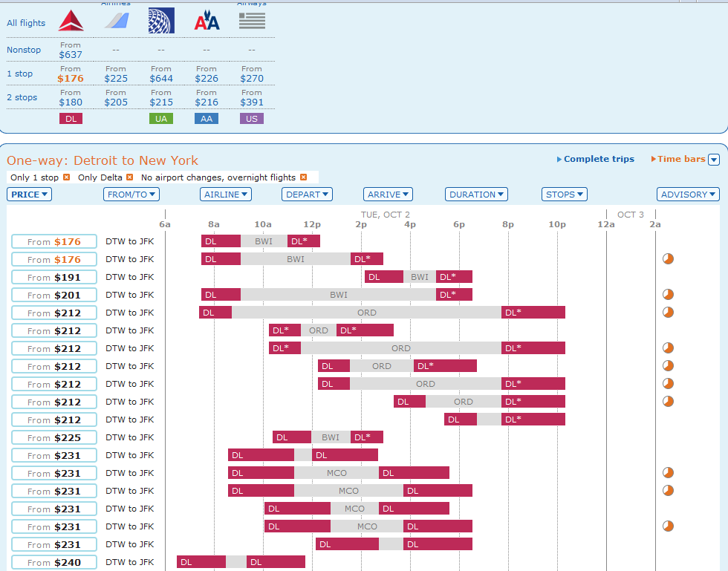Select the United globe logo

click(161, 21)
